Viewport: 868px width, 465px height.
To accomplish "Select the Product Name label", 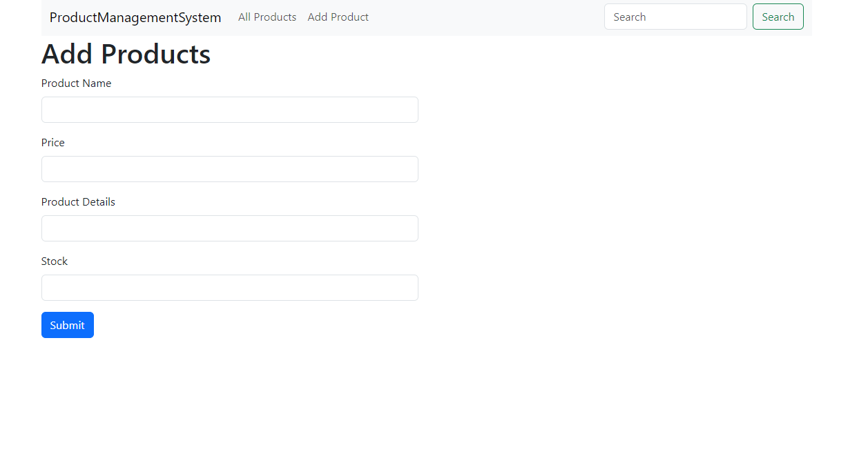I will (76, 83).
